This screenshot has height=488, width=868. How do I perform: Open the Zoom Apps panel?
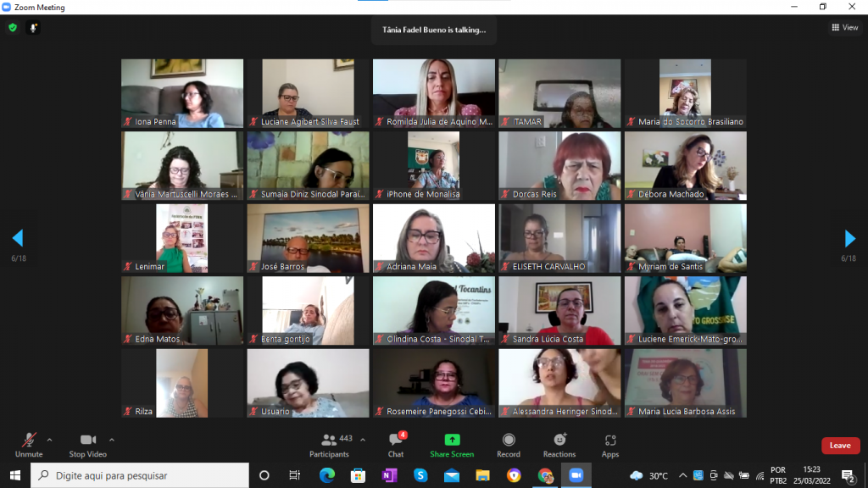pos(610,444)
